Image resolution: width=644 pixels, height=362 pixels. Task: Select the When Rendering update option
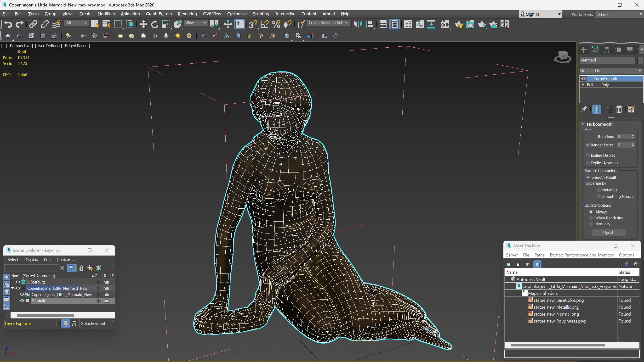coord(591,218)
